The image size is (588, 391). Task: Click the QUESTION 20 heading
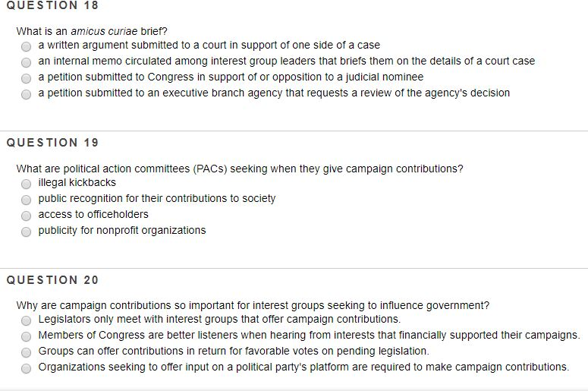52,280
